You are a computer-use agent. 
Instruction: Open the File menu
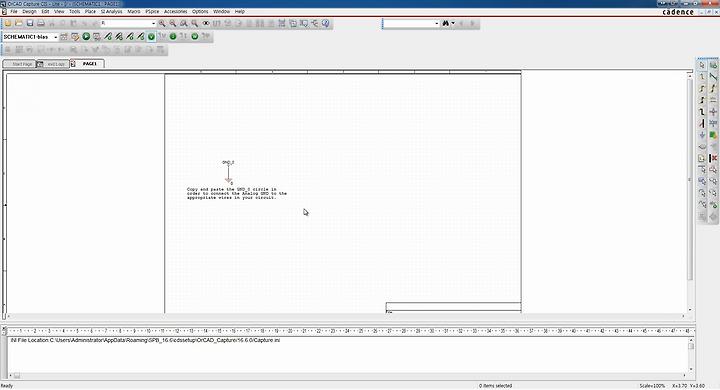tap(14, 11)
